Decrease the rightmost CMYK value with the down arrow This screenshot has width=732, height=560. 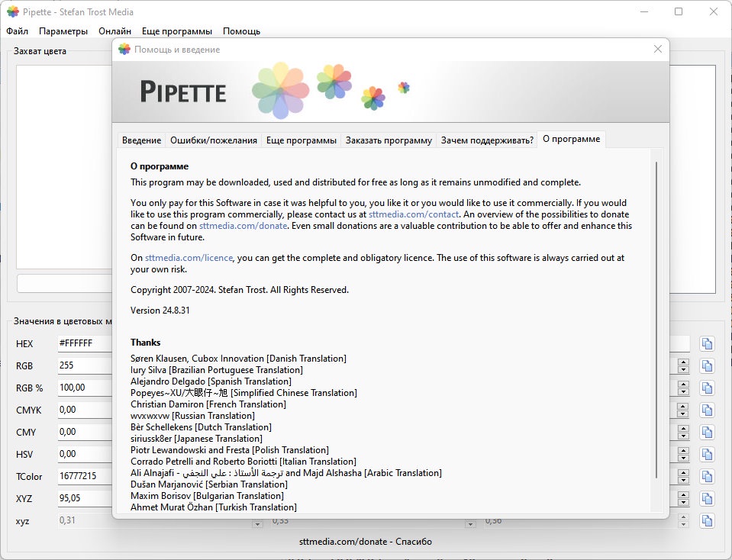[683, 414]
